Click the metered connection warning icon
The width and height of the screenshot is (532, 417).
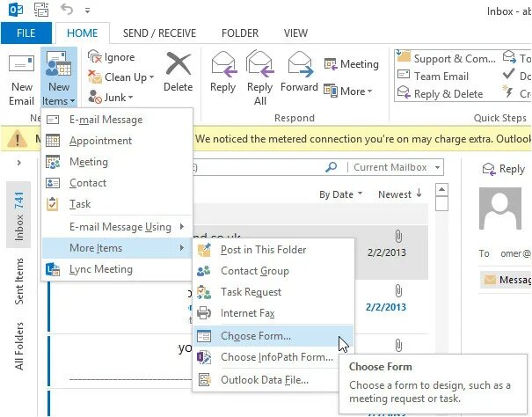click(x=17, y=139)
